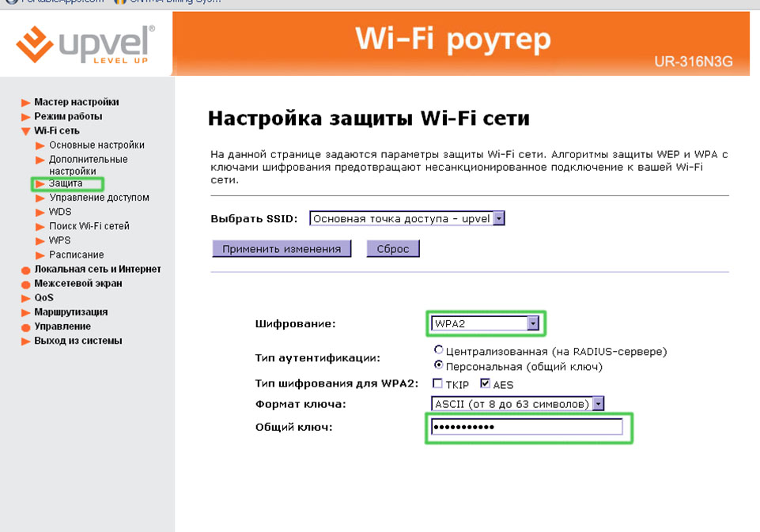The height and width of the screenshot is (532, 760).
Task: Click arrow icon beside Выход из системы
Action: (26, 341)
